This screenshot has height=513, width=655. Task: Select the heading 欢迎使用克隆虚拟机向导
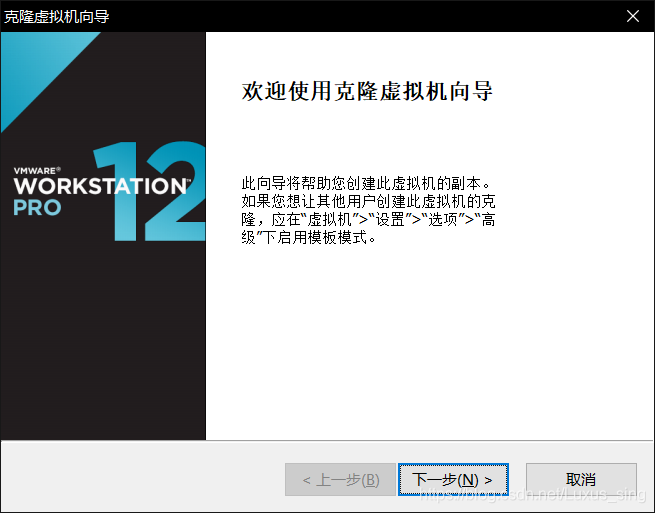click(x=367, y=91)
